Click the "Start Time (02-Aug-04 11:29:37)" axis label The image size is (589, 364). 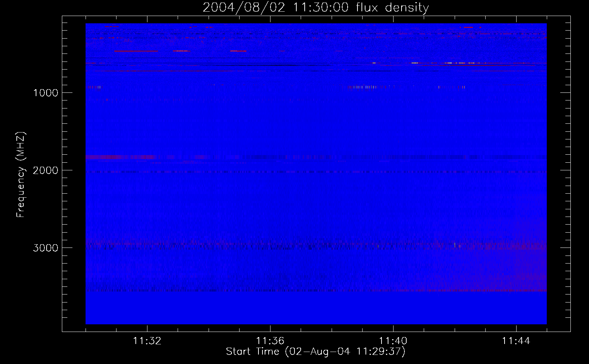316,352
